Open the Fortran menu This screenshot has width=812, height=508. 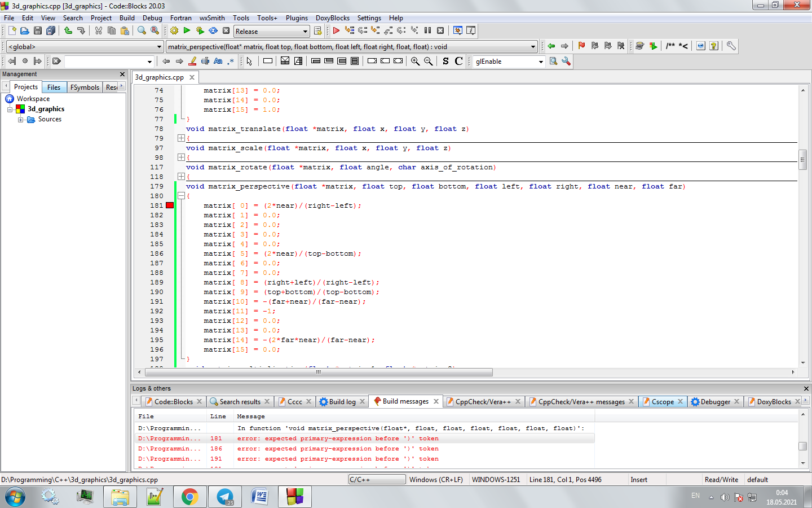[x=180, y=18]
